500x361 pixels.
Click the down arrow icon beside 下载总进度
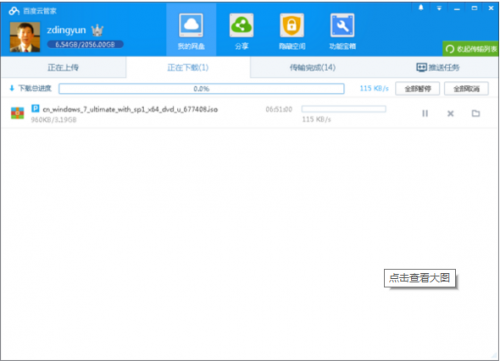click(x=12, y=88)
